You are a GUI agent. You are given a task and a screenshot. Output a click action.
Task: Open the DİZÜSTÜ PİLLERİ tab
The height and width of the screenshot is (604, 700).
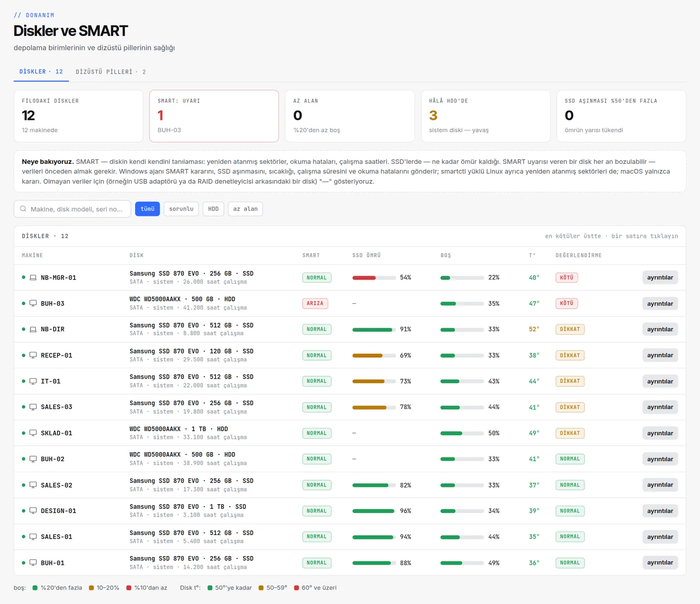[x=111, y=72]
